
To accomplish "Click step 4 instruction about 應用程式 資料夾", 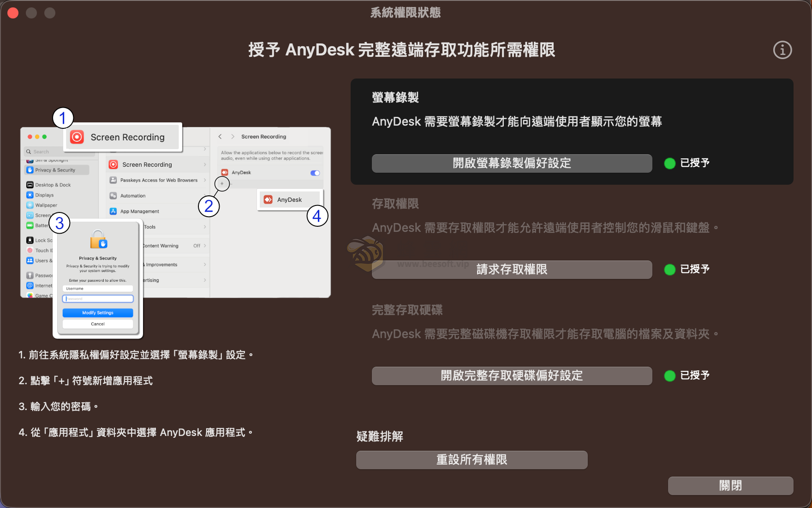I will 136,433.
